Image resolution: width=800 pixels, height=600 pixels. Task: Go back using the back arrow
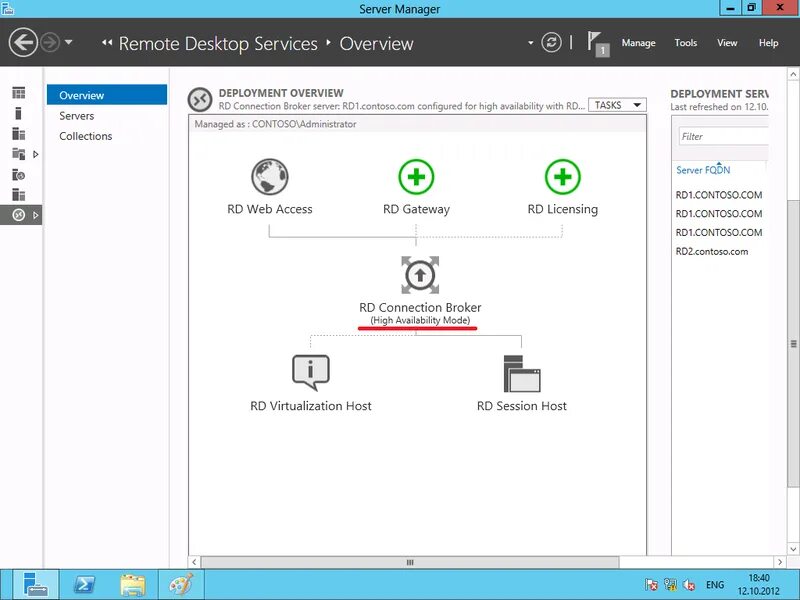[23, 42]
